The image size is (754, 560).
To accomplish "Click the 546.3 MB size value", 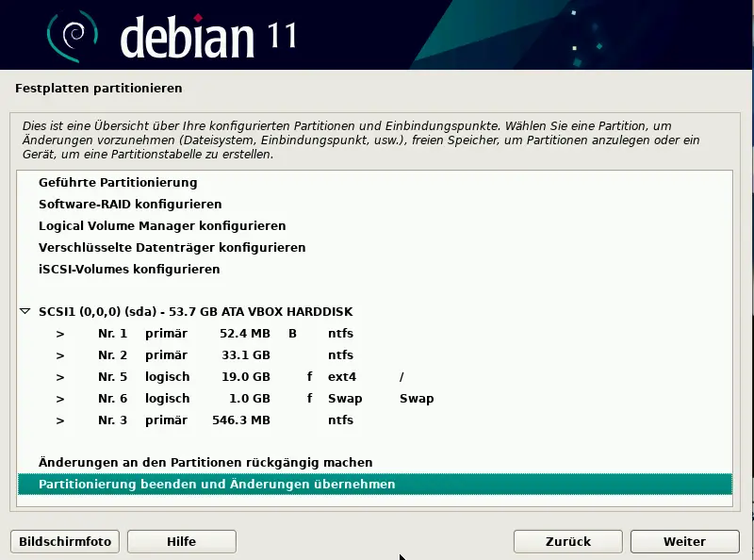I will click(241, 420).
